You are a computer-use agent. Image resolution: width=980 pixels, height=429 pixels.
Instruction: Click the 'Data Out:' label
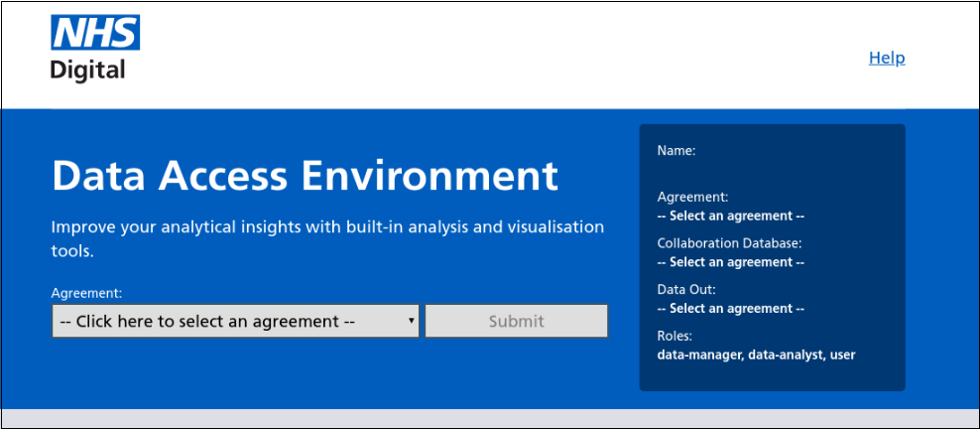pos(686,290)
